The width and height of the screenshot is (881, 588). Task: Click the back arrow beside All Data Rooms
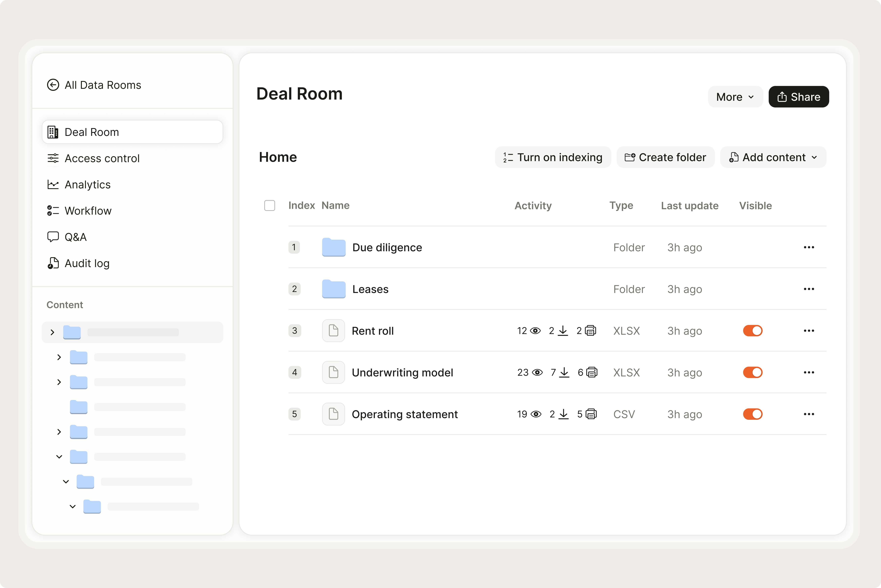pos(53,85)
